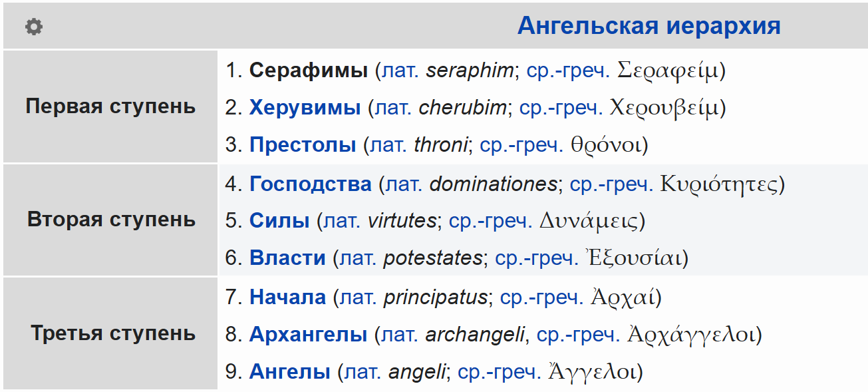Select the Третья ступень header cell
This screenshot has height=392, width=868.
tap(110, 333)
